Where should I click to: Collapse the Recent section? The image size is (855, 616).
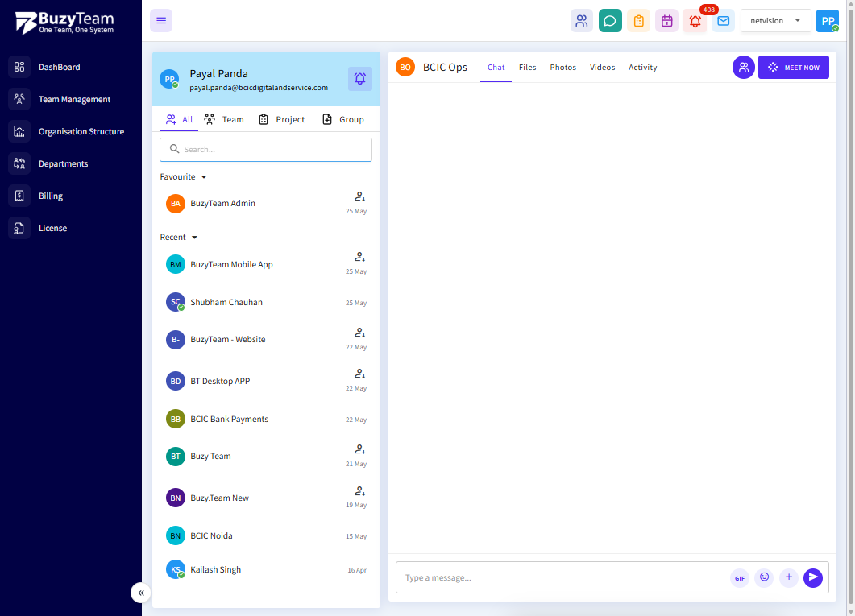pyautogui.click(x=178, y=238)
